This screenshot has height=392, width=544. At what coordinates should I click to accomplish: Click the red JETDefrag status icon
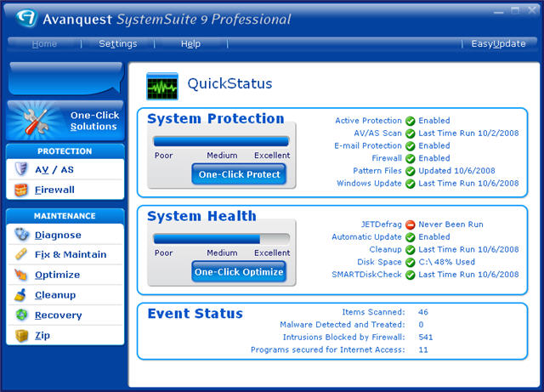[x=410, y=224]
